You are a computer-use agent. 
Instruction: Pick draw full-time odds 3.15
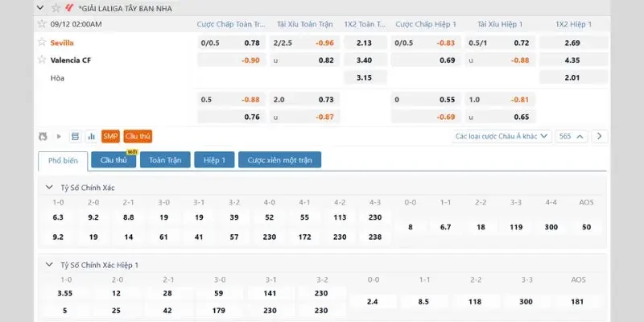pos(365,77)
